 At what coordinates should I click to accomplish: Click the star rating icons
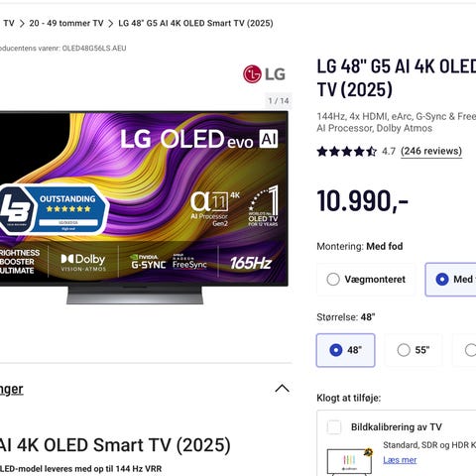click(x=346, y=152)
